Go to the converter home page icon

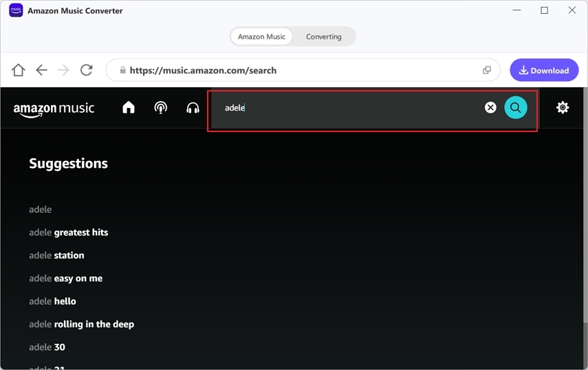[x=18, y=70]
